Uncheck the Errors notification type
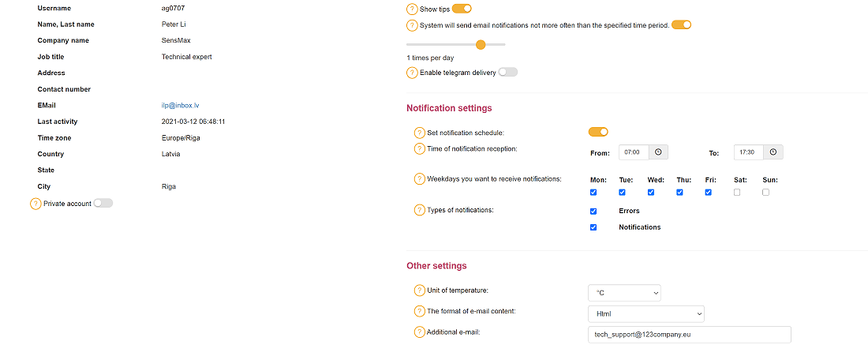Image resolution: width=868 pixels, height=356 pixels. (x=593, y=212)
